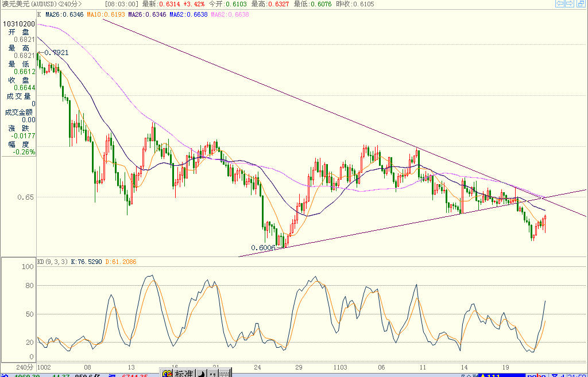This screenshot has height=377, width=588.
Task: Click the first MA26:0.6346 legend after K
Action: (64, 14)
